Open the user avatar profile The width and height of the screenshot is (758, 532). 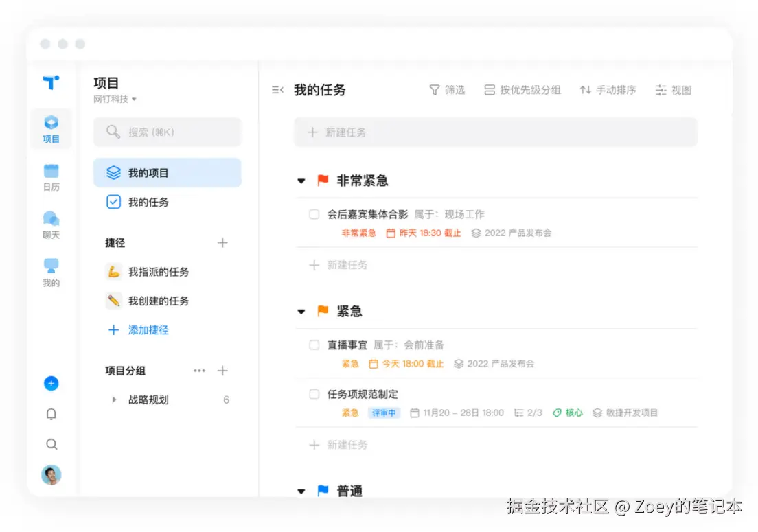coord(51,474)
